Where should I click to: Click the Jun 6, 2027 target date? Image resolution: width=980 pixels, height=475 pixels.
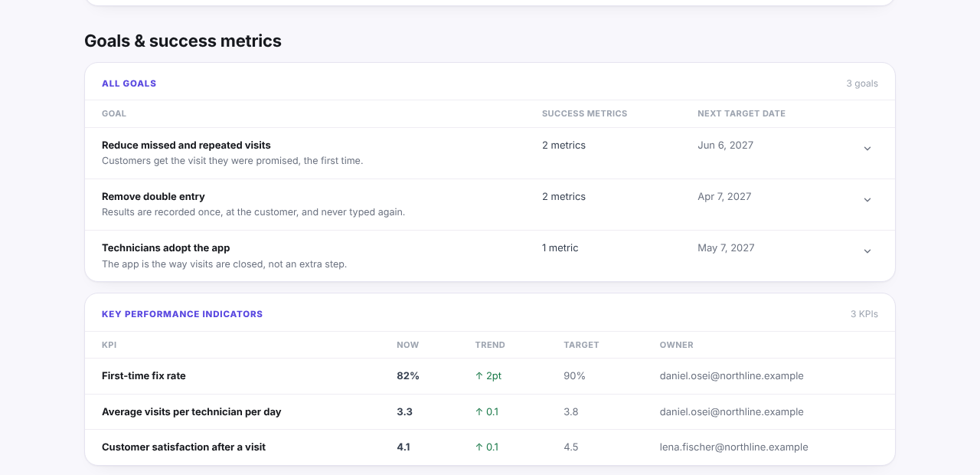pos(725,145)
